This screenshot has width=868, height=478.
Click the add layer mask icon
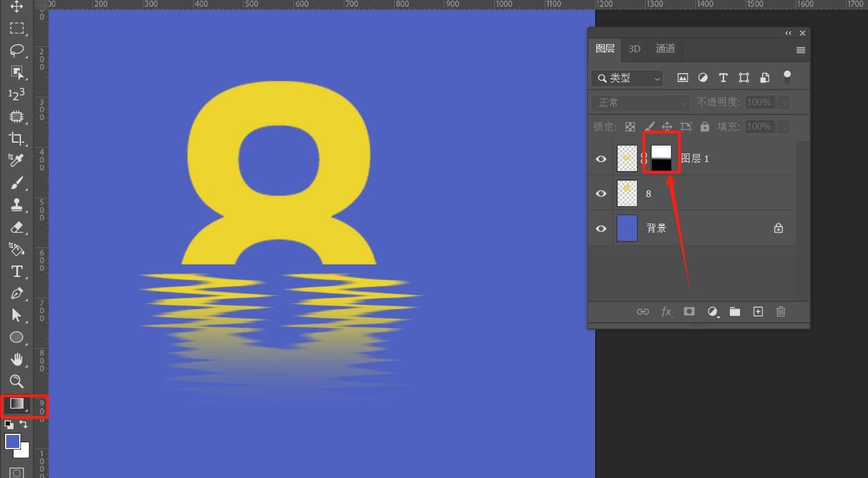pyautogui.click(x=689, y=311)
